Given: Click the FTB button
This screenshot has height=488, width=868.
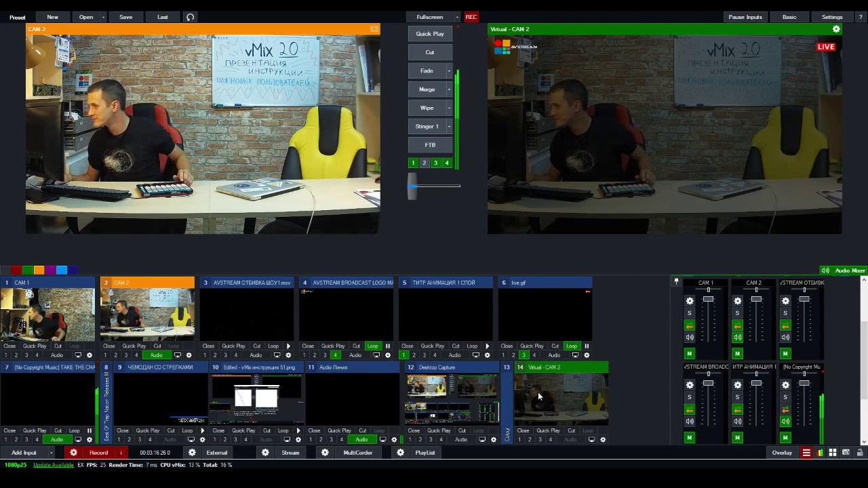Looking at the screenshot, I should tap(430, 145).
